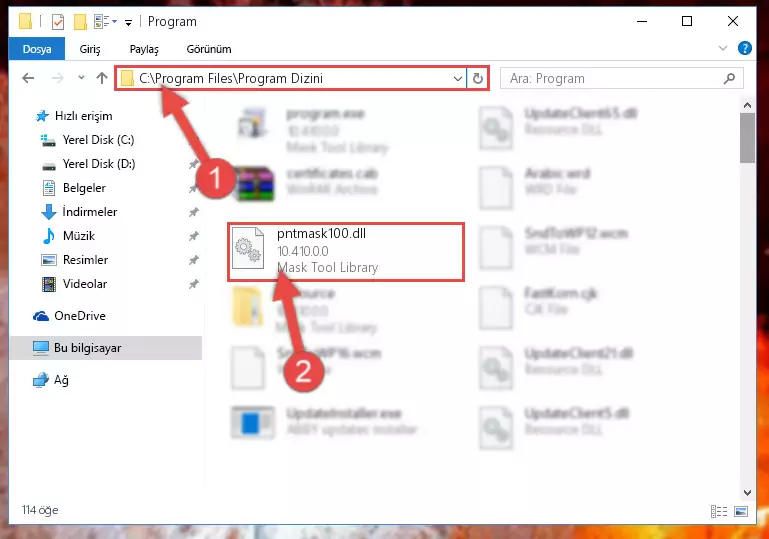Go forward with the right arrow
Screen dimensions: 769x539
pyautogui.click(x=57, y=78)
